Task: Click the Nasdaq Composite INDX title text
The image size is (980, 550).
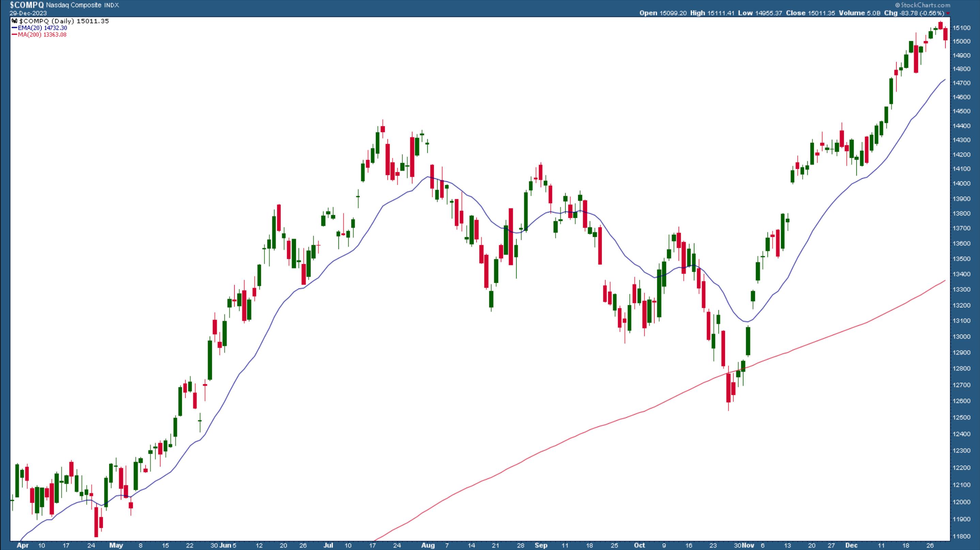Action: (x=82, y=5)
